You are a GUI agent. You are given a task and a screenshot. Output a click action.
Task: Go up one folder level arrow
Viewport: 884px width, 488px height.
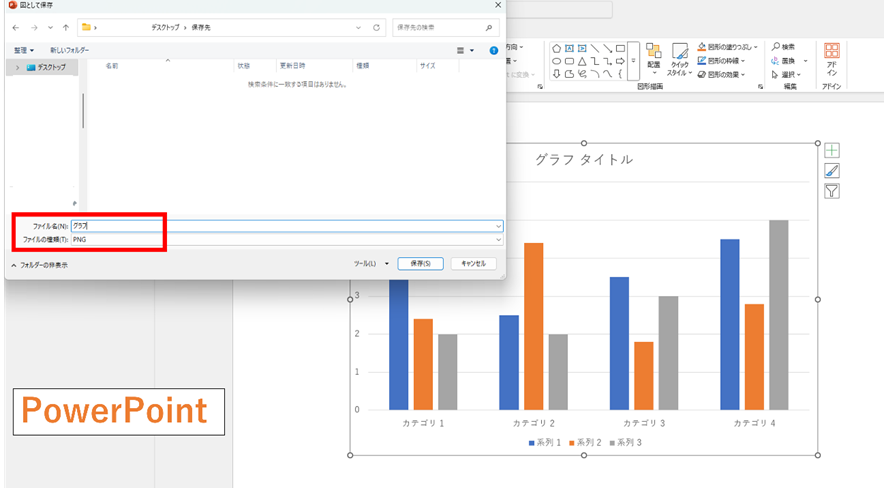coord(66,28)
